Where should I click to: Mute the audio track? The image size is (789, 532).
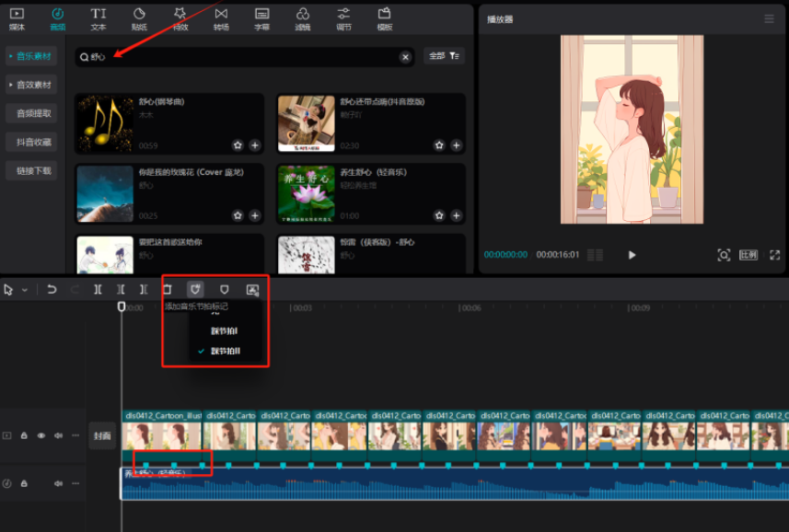click(58, 483)
